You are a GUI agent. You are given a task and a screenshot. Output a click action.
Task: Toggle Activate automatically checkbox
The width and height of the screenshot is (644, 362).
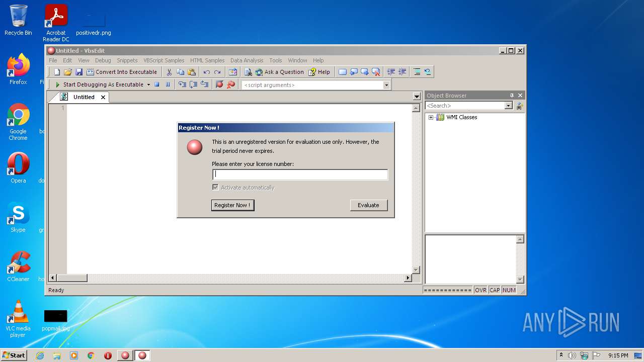click(x=215, y=188)
